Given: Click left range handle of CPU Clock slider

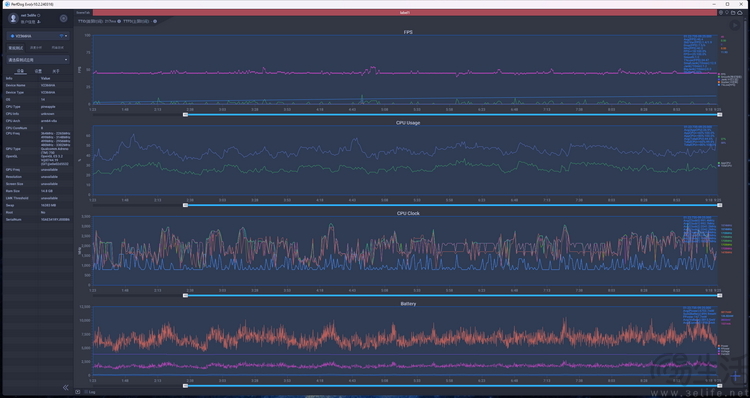Looking at the screenshot, I should click(185, 296).
